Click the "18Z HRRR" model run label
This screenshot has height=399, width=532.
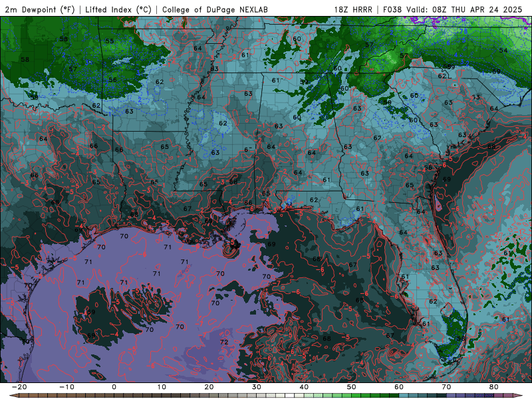(x=353, y=10)
